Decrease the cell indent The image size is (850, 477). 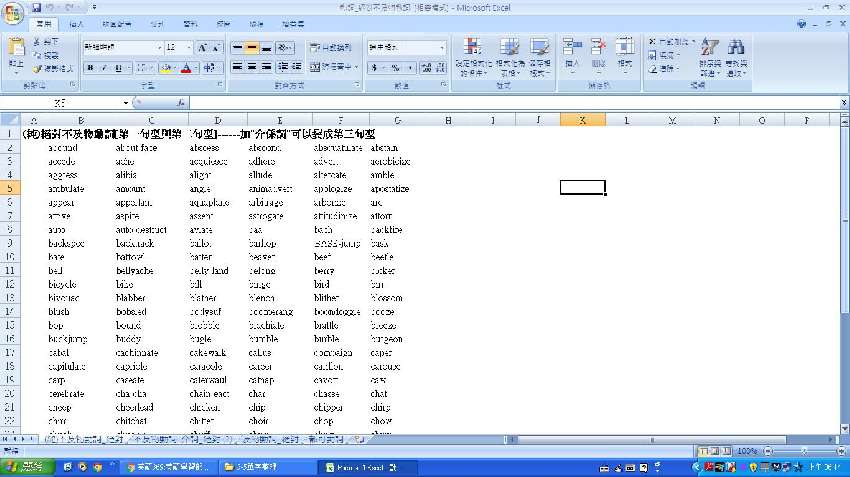point(282,66)
